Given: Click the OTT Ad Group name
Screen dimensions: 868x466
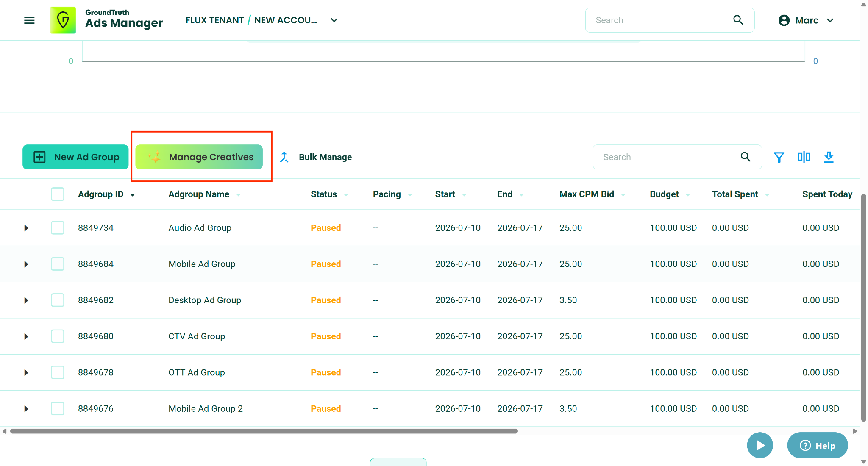Looking at the screenshot, I should pos(197,372).
